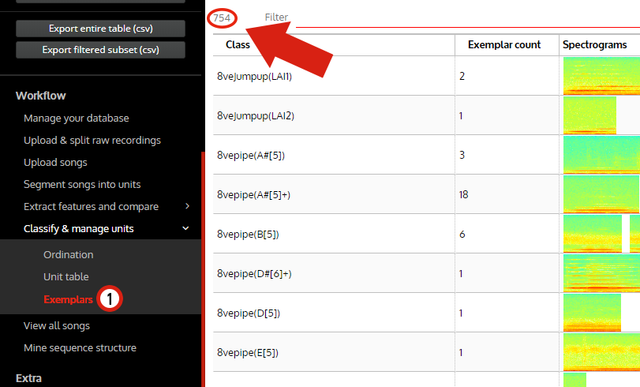Collapse Classify & manage units chevron
640x387 pixels.
coord(186,228)
